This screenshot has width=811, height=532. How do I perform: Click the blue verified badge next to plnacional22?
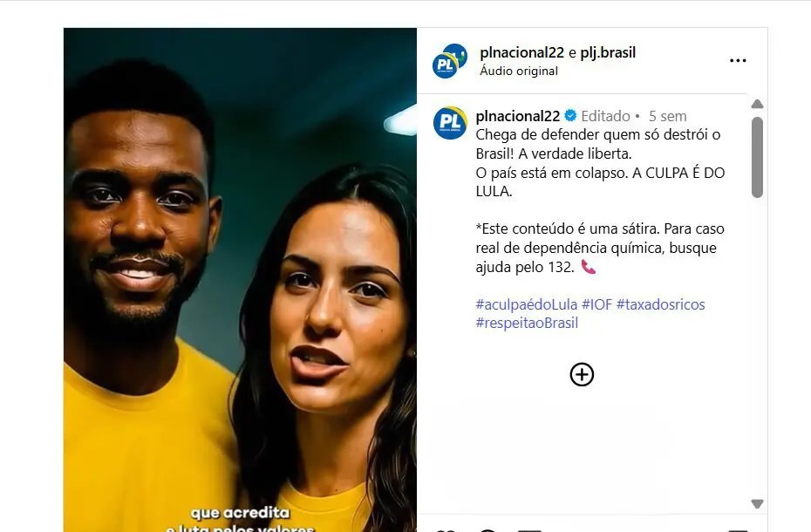[x=570, y=116]
